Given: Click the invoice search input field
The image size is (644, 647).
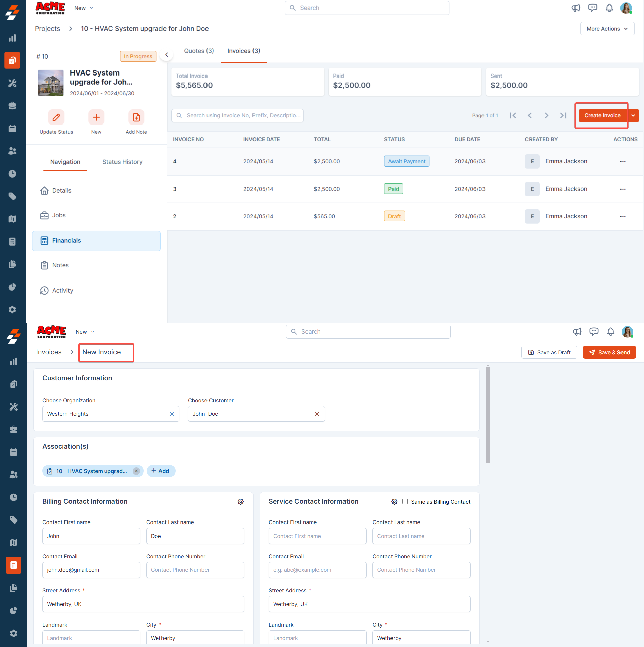Looking at the screenshot, I should tap(237, 115).
